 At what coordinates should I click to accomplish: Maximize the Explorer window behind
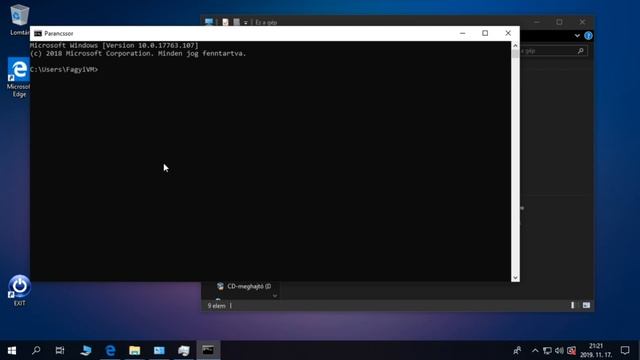pos(559,22)
